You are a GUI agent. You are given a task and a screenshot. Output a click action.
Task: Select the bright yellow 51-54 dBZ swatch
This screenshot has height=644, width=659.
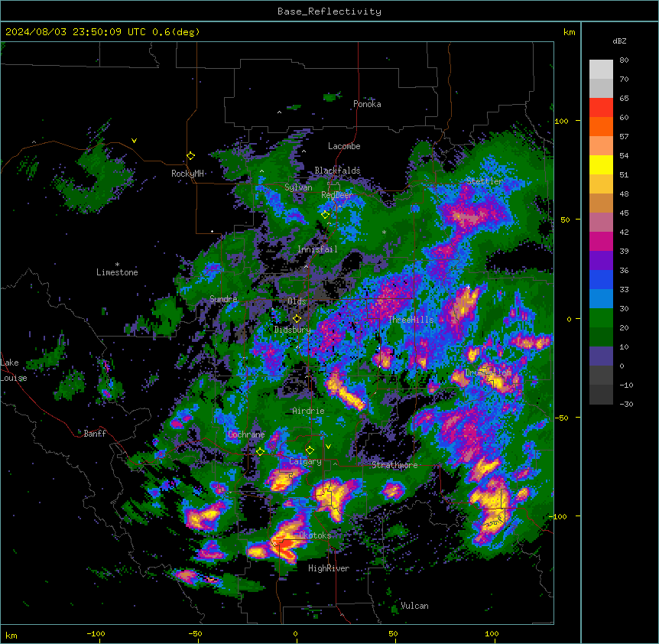tap(601, 164)
